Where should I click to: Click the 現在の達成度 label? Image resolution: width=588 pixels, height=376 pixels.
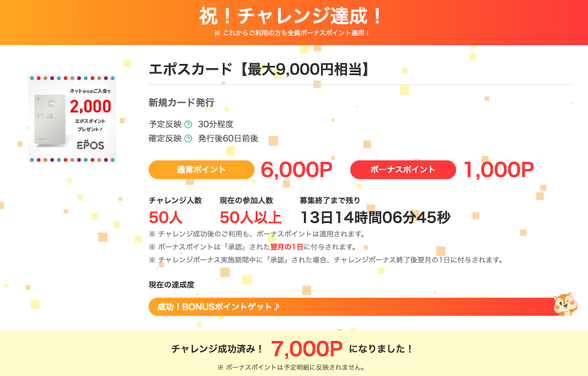pos(171,285)
